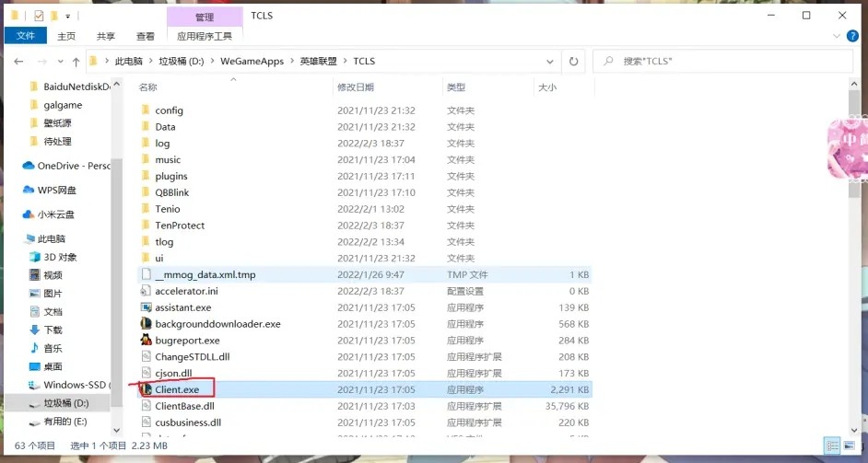Open OneDrive - Personal in navigation pane

(x=66, y=166)
